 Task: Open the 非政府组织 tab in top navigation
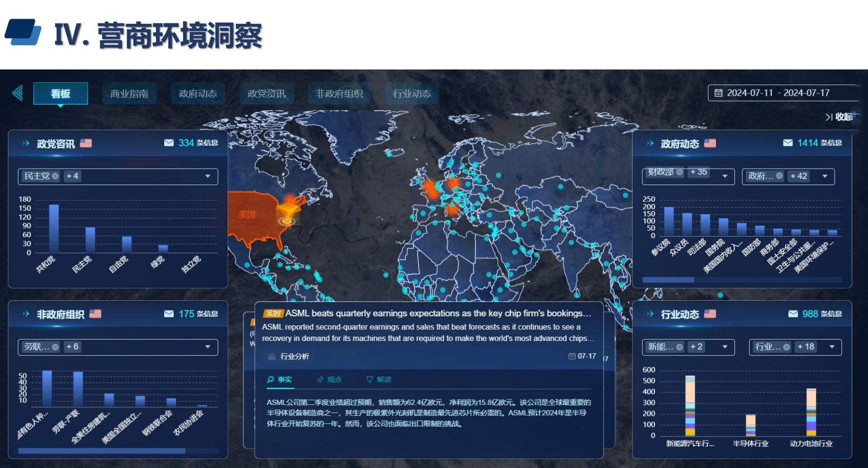tap(339, 94)
